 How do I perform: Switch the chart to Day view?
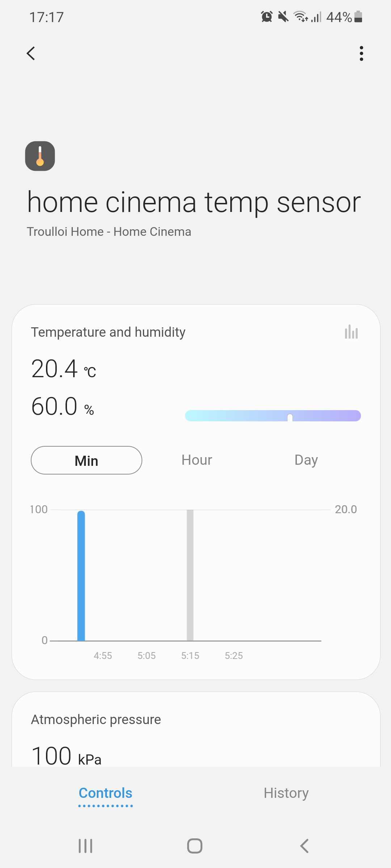[x=306, y=460]
